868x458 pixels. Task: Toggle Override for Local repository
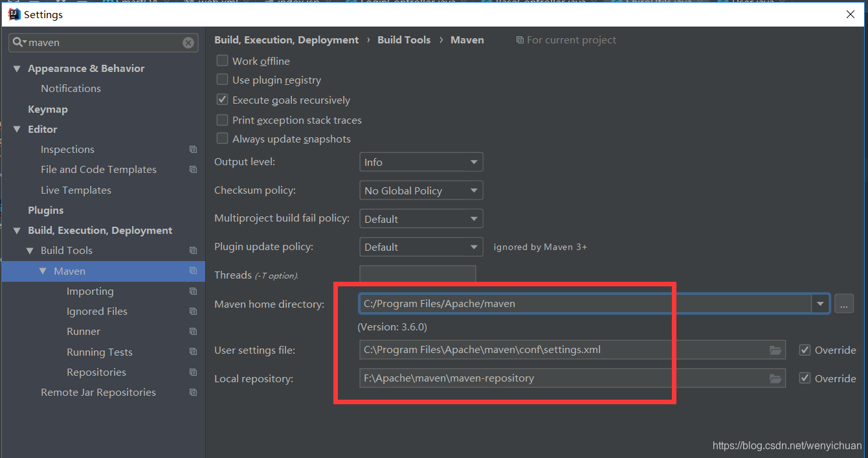(x=805, y=378)
